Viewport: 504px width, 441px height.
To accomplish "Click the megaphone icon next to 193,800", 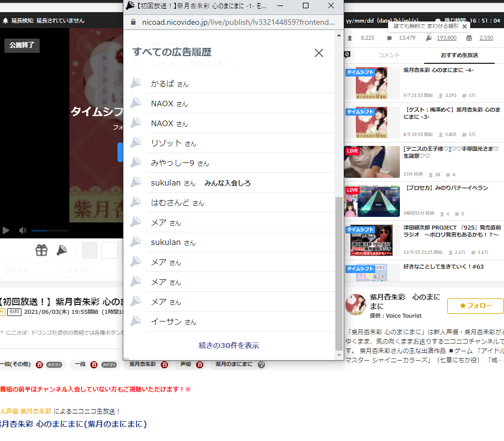I will tap(429, 38).
